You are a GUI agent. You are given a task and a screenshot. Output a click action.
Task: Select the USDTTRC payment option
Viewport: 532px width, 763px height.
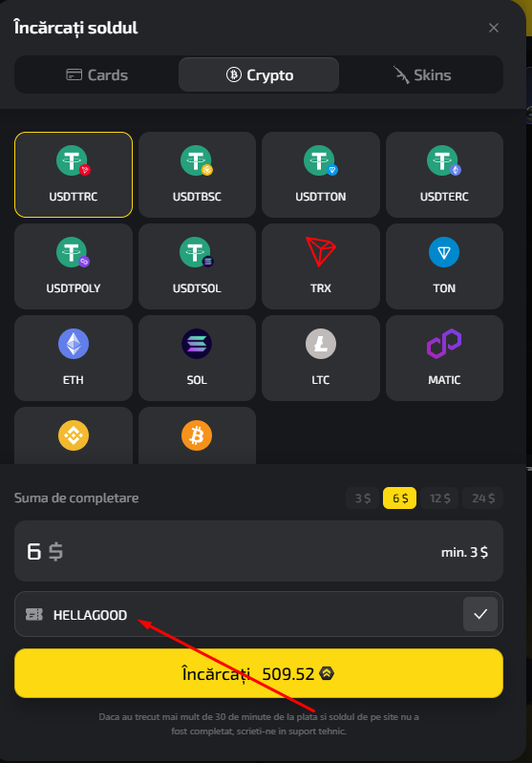point(74,175)
